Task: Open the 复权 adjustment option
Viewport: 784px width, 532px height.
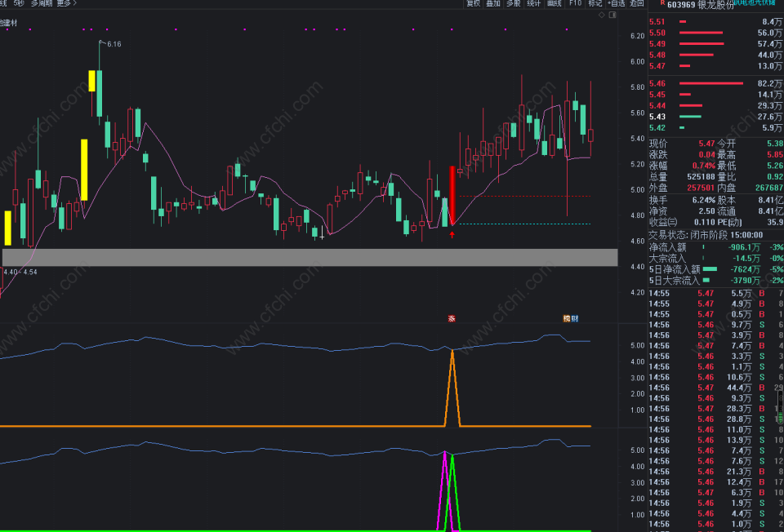Action: (x=473, y=3)
